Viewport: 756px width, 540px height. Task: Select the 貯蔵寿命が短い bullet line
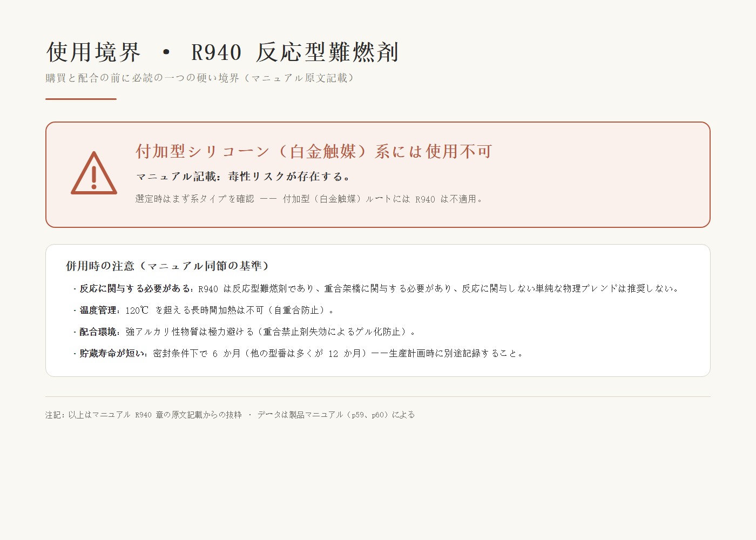point(298,353)
